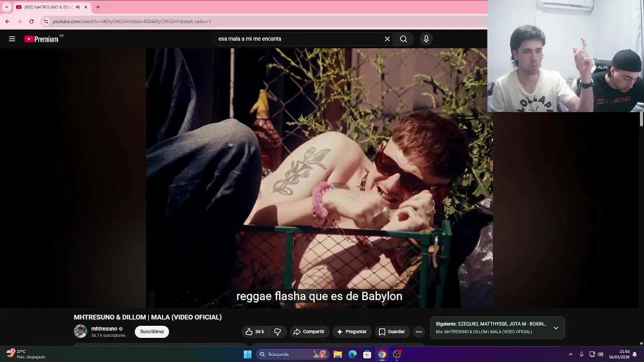The height and width of the screenshot is (362, 644).
Task: Click the video player frame
Action: point(319,178)
